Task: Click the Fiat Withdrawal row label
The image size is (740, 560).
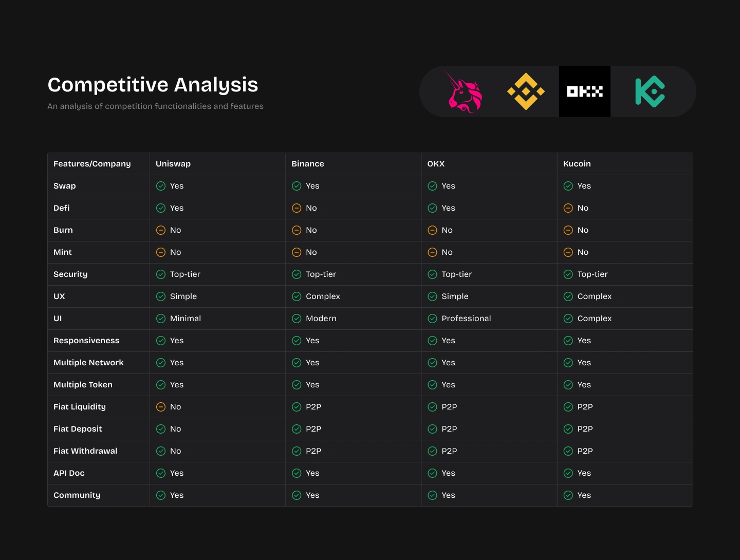Action: (85, 451)
